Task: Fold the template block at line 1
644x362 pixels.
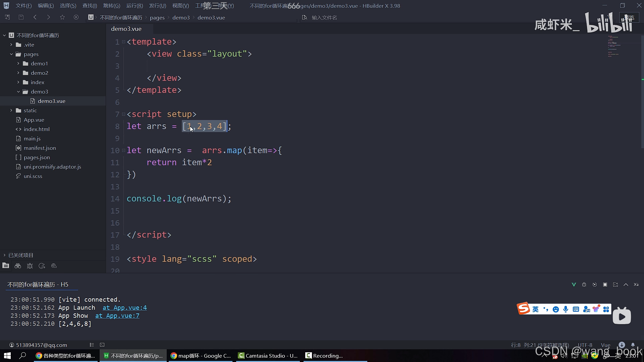Action: (124, 42)
